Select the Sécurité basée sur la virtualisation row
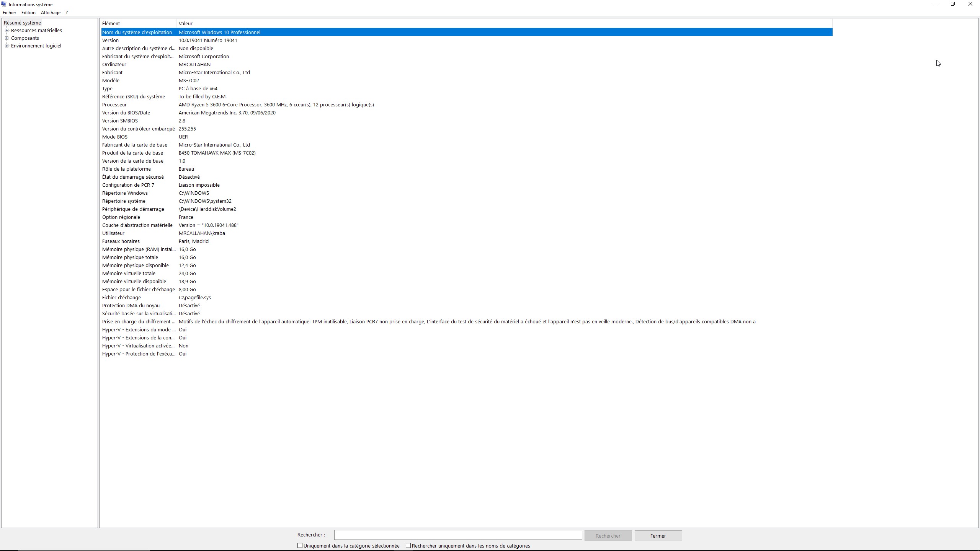 [467, 314]
